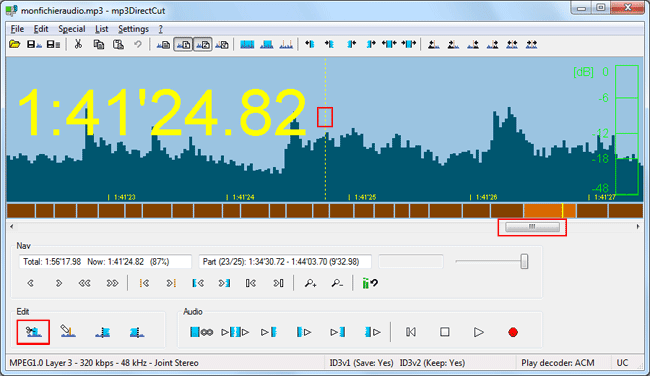
Task: Start playback with the play triangle
Action: coord(478,332)
